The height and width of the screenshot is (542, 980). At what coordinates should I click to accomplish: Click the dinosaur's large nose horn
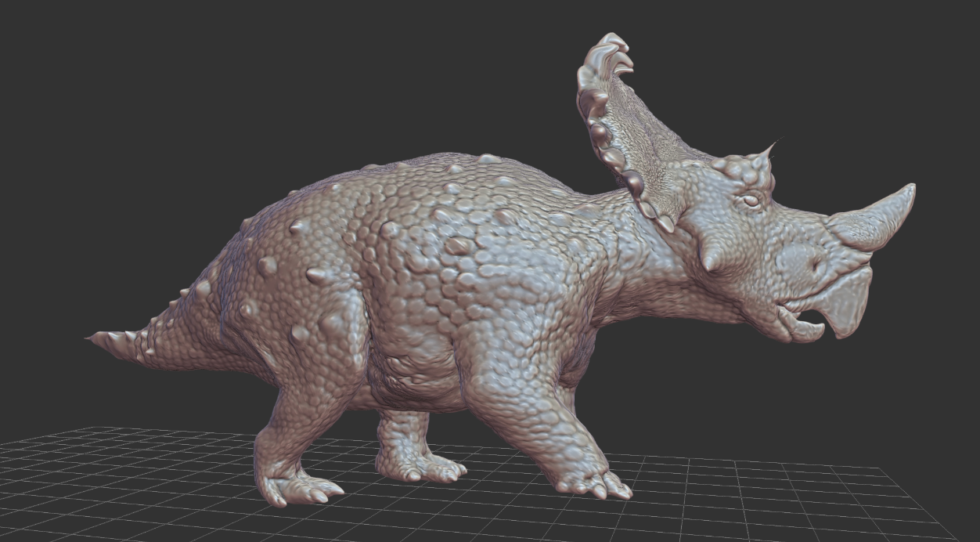(875, 218)
